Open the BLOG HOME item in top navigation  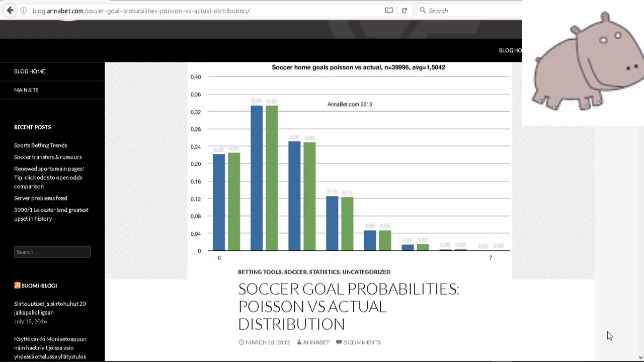coord(510,50)
